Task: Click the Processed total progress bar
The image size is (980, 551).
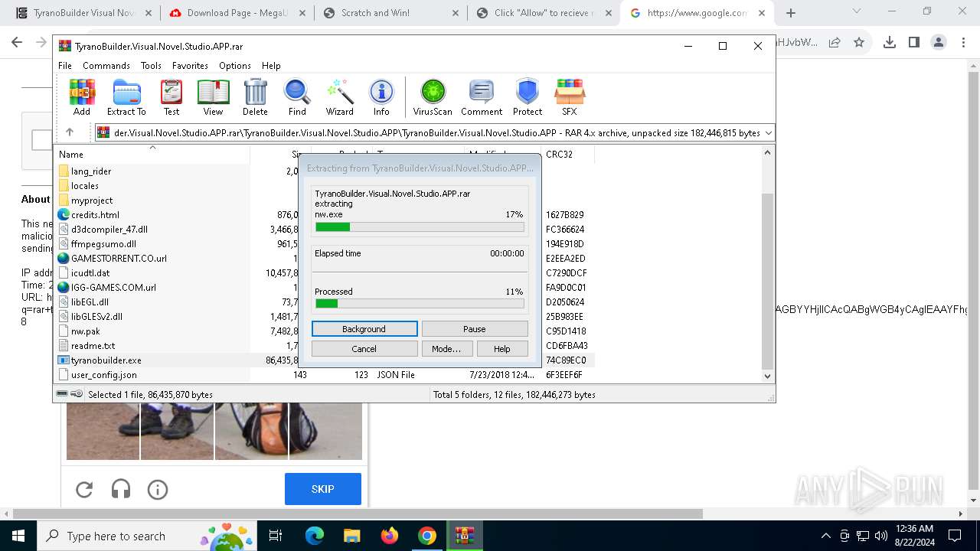Action: [x=420, y=304]
